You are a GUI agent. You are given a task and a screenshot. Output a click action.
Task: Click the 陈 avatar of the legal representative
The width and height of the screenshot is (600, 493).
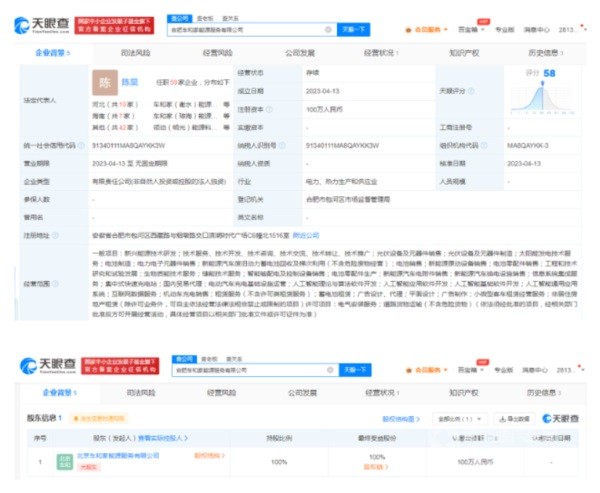coord(105,82)
